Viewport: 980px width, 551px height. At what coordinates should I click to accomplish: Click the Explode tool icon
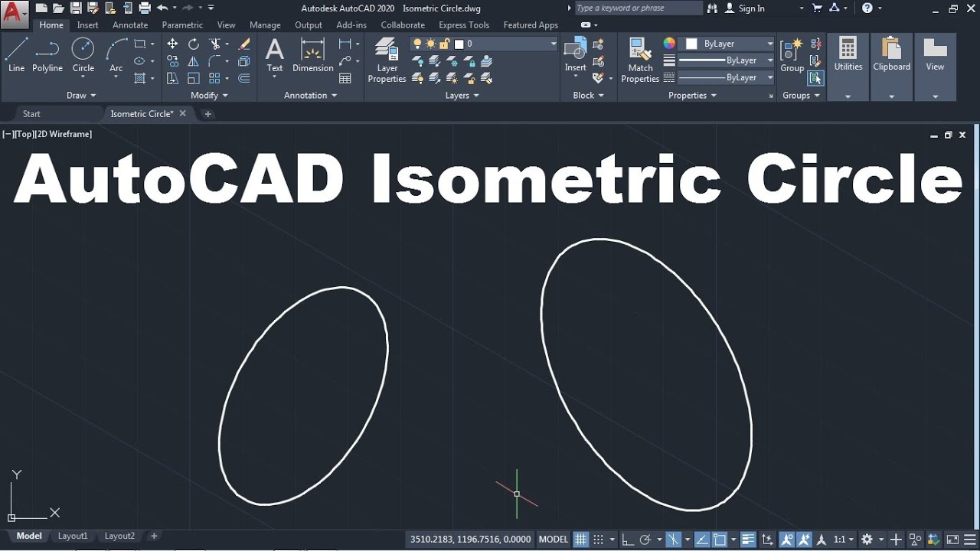coord(244,61)
